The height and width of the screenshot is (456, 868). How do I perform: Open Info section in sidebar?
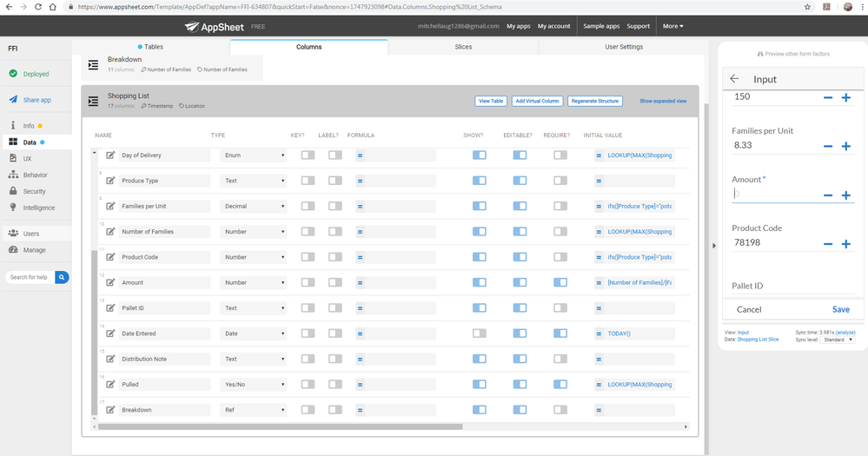click(x=29, y=126)
